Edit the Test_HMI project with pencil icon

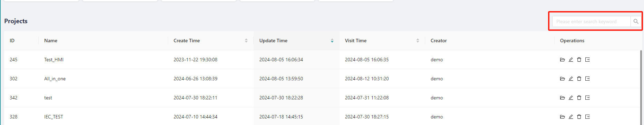(571, 60)
